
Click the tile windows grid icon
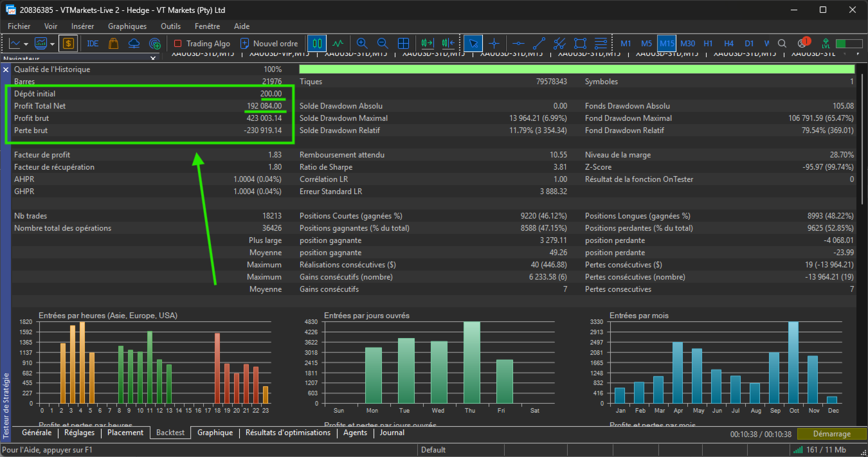403,44
